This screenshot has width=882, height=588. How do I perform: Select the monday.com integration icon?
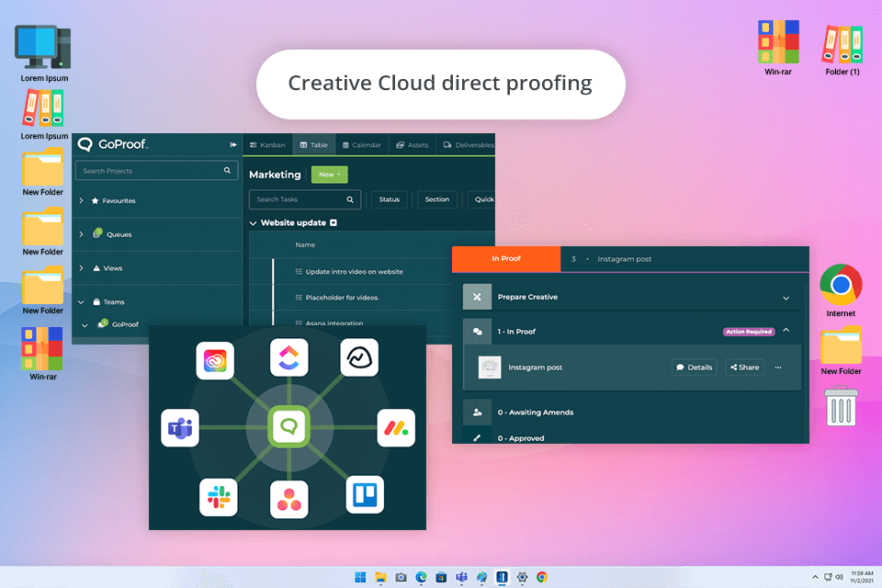(x=396, y=428)
